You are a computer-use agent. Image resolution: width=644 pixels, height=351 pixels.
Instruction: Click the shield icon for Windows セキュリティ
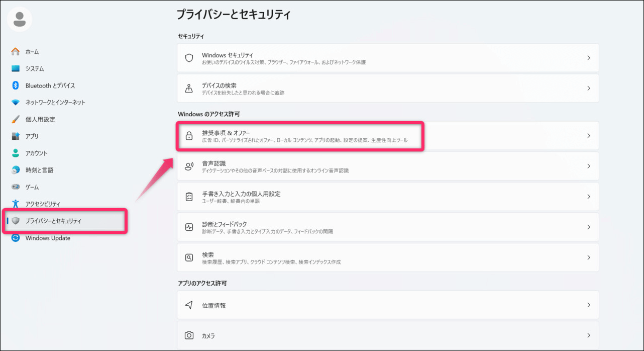point(189,58)
